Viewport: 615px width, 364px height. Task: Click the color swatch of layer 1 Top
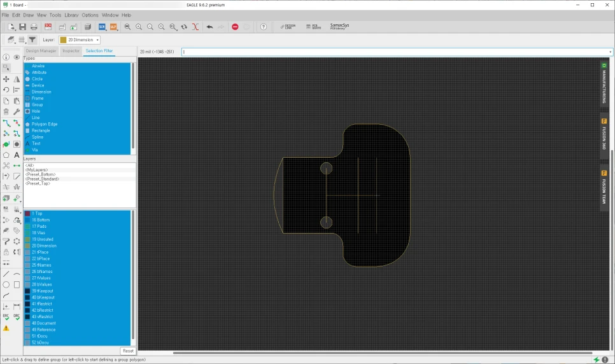point(27,214)
